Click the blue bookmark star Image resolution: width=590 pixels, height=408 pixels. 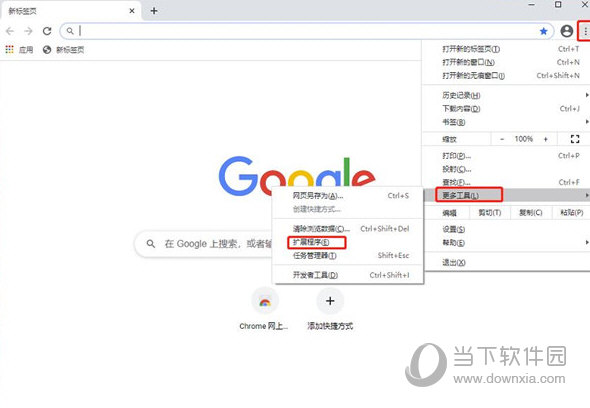(543, 31)
